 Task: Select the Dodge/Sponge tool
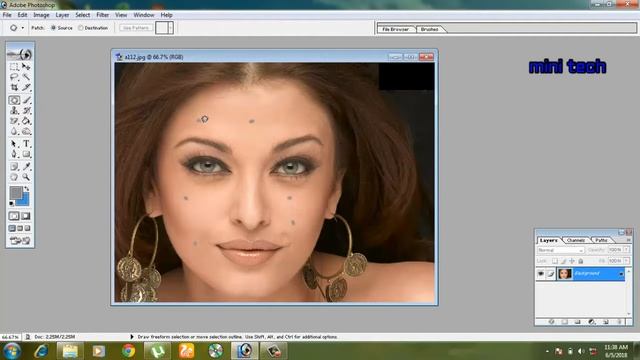(x=26, y=132)
